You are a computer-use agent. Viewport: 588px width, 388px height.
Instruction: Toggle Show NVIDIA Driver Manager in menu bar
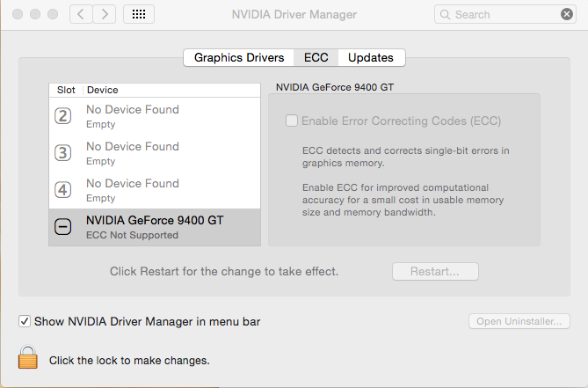(25, 321)
